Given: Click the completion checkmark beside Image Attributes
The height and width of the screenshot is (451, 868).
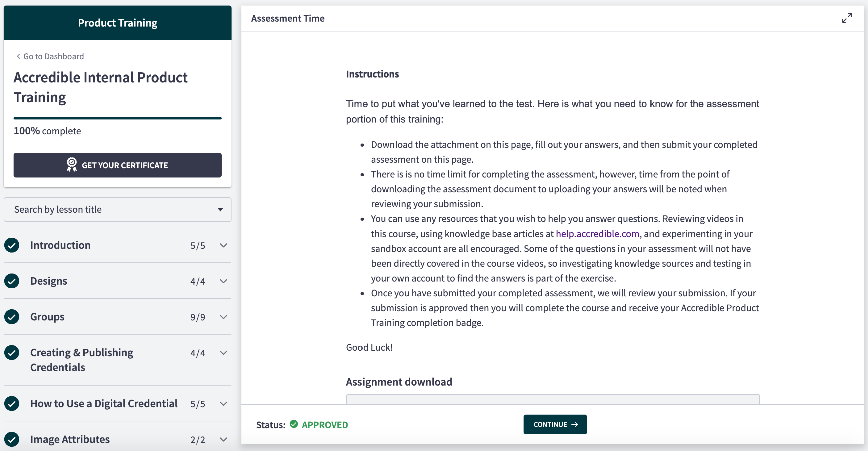Looking at the screenshot, I should 12,439.
